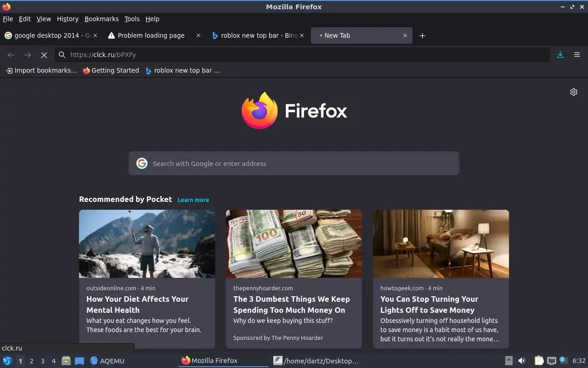This screenshot has height=368, width=588.
Task: Click Sponsored by The Penny Hoarder text
Action: (x=278, y=338)
